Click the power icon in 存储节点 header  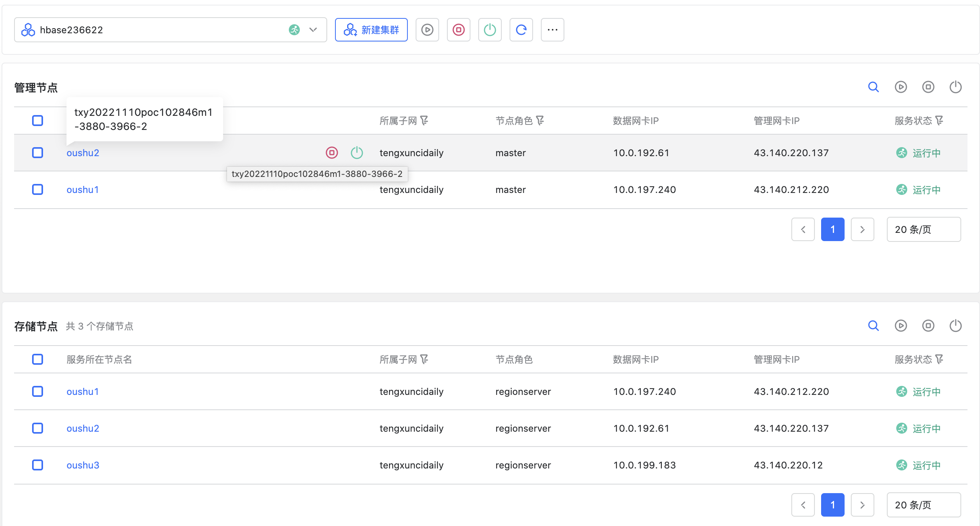coord(955,326)
